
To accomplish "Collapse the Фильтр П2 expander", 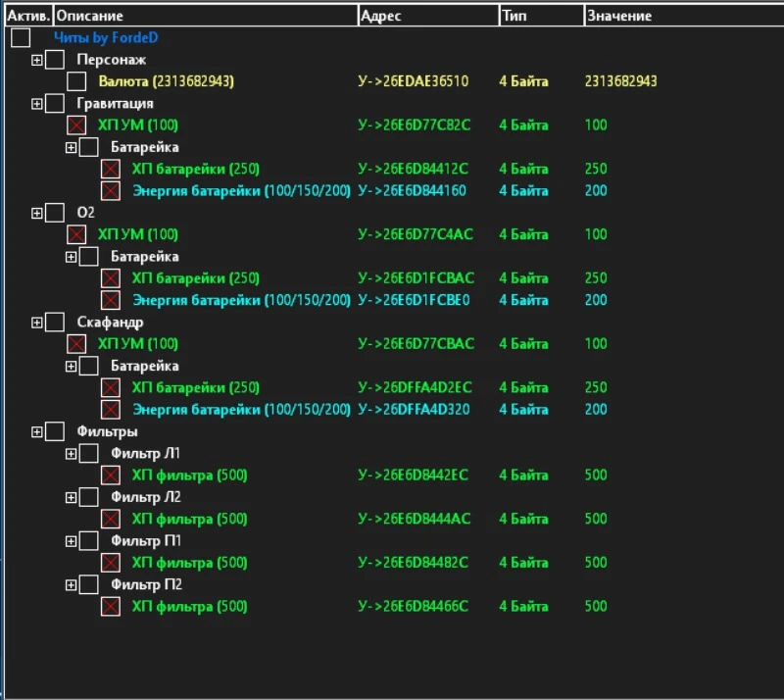I will pos(71,585).
